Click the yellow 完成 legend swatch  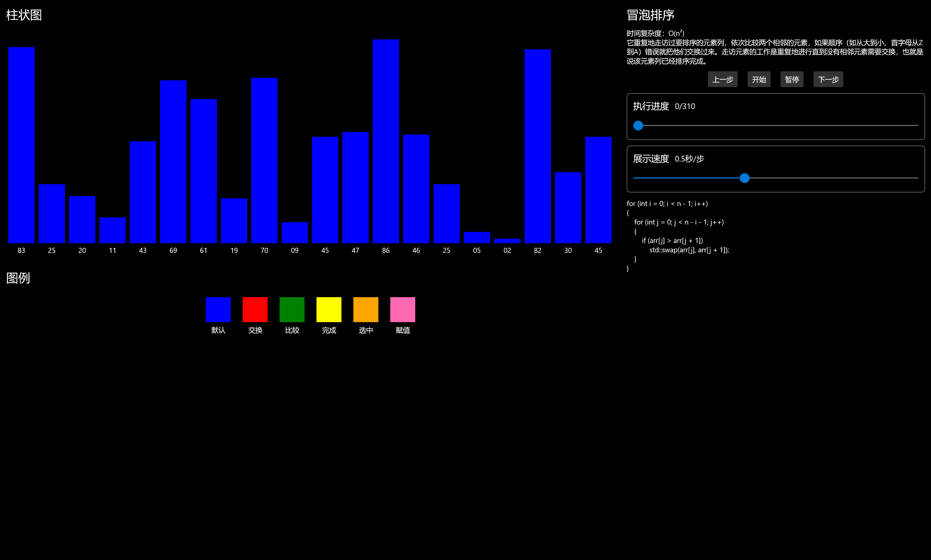pyautogui.click(x=329, y=309)
